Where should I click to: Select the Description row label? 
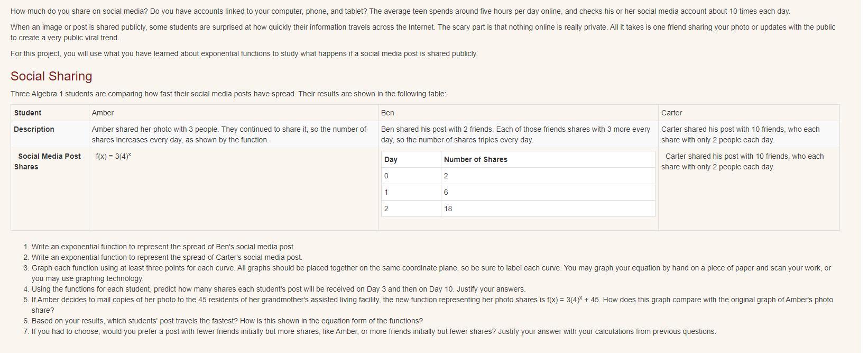(x=34, y=129)
